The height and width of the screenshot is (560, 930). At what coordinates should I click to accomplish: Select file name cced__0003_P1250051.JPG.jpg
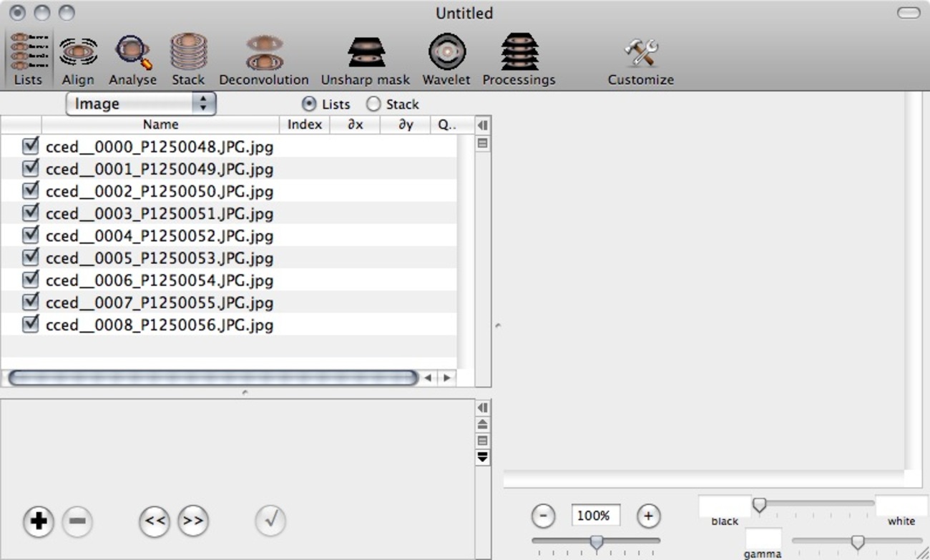pyautogui.click(x=160, y=214)
